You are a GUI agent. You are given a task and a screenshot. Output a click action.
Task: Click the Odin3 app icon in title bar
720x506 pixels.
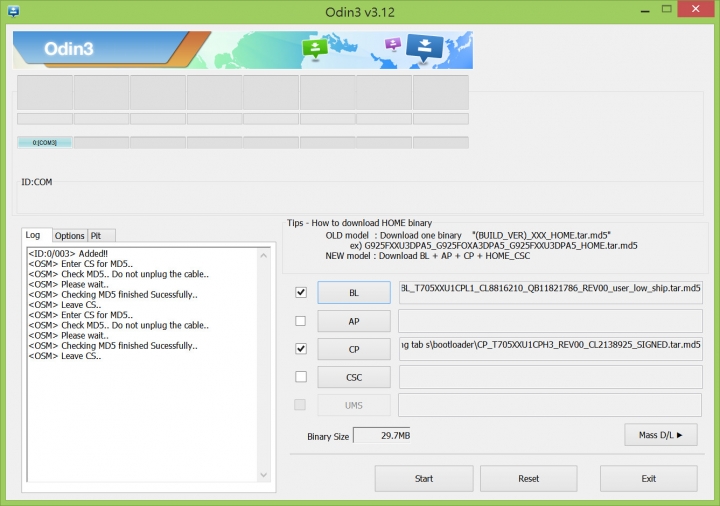(13, 11)
